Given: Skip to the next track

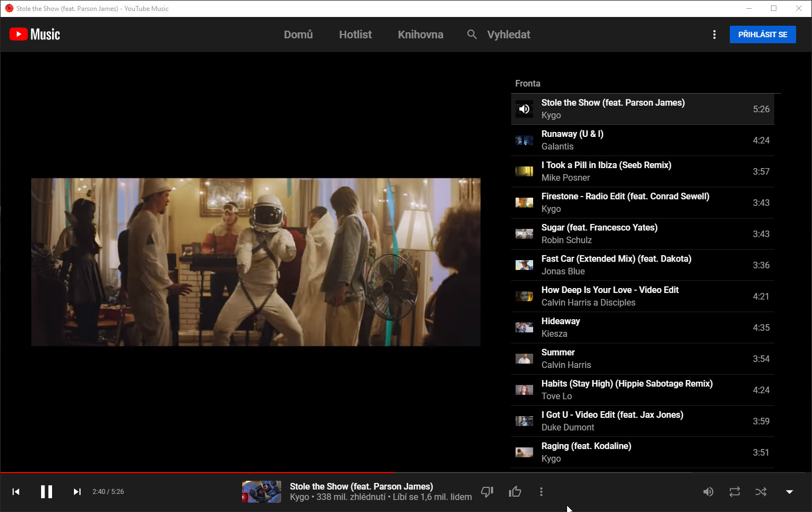Looking at the screenshot, I should (77, 492).
